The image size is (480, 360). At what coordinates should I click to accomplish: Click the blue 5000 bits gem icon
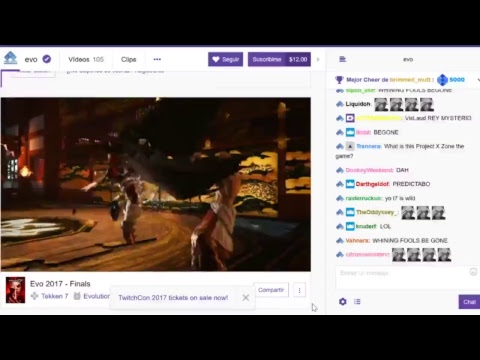click(x=442, y=80)
